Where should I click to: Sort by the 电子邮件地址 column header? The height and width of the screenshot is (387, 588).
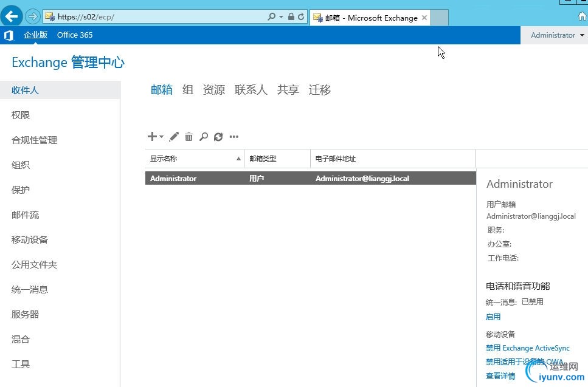tap(393, 159)
